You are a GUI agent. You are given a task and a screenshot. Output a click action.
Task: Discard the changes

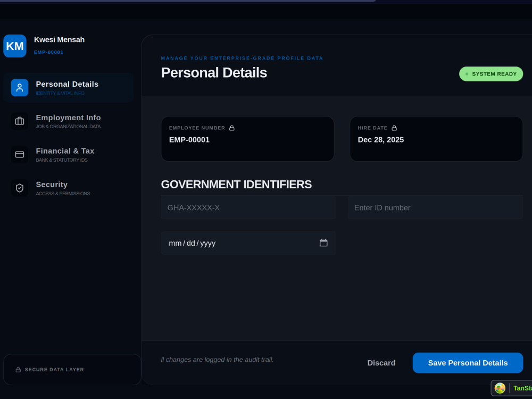click(x=381, y=363)
